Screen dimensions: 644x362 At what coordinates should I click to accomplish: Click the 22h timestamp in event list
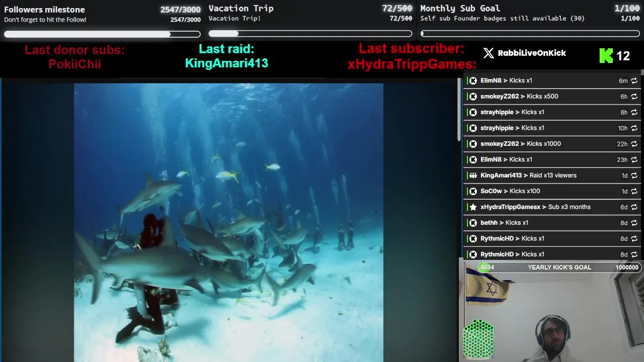pyautogui.click(x=622, y=144)
